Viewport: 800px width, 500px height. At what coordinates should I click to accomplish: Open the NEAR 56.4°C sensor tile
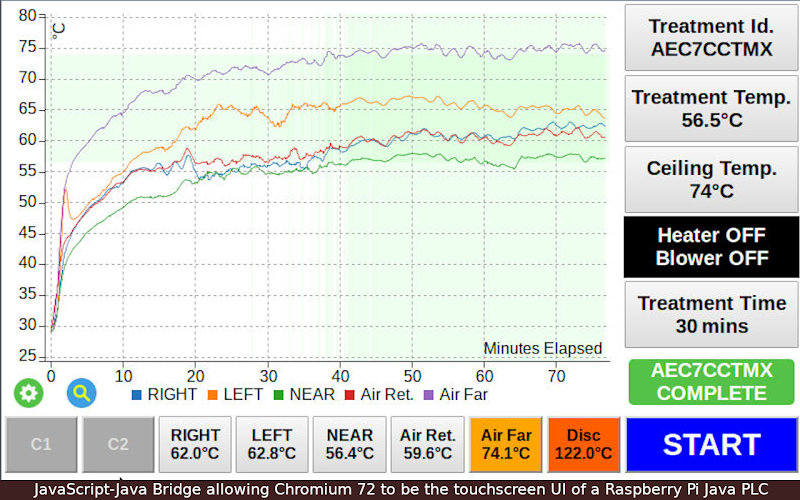point(349,444)
